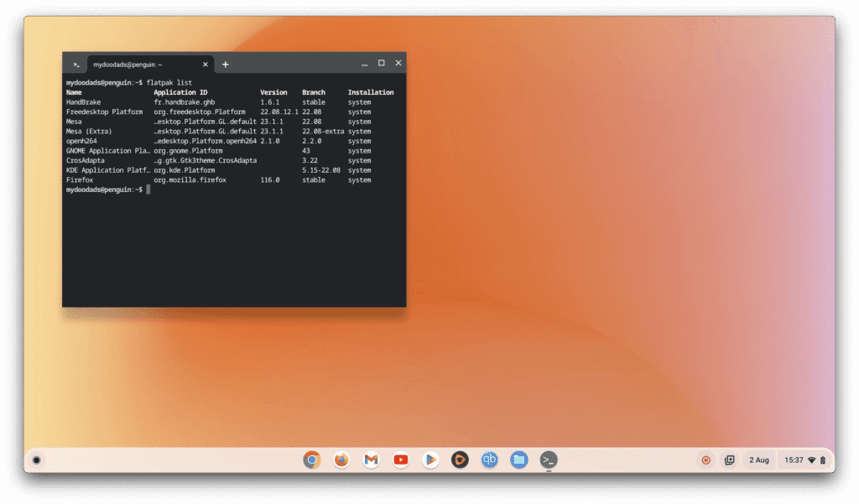Screen dimensions: 859x504
Task: Click 'org.gnome.Platform' application ID
Action: click(188, 151)
